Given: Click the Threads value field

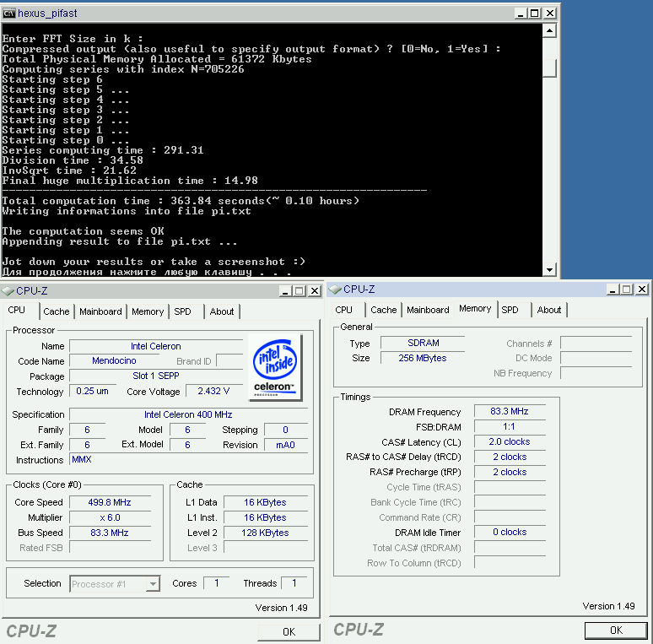Looking at the screenshot, I should click(x=294, y=583).
